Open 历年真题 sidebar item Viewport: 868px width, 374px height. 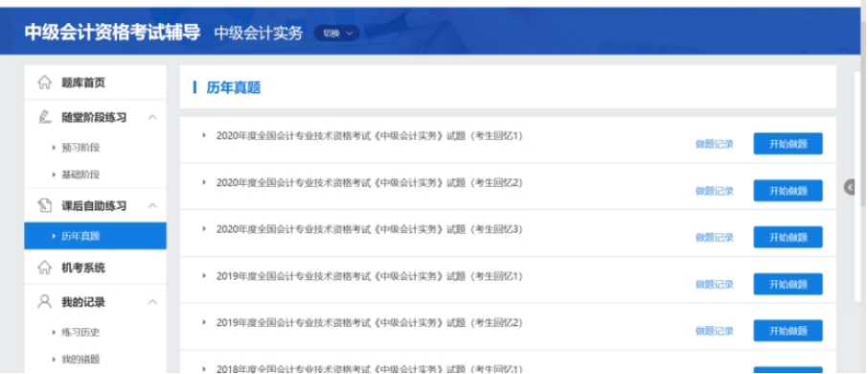coord(95,236)
